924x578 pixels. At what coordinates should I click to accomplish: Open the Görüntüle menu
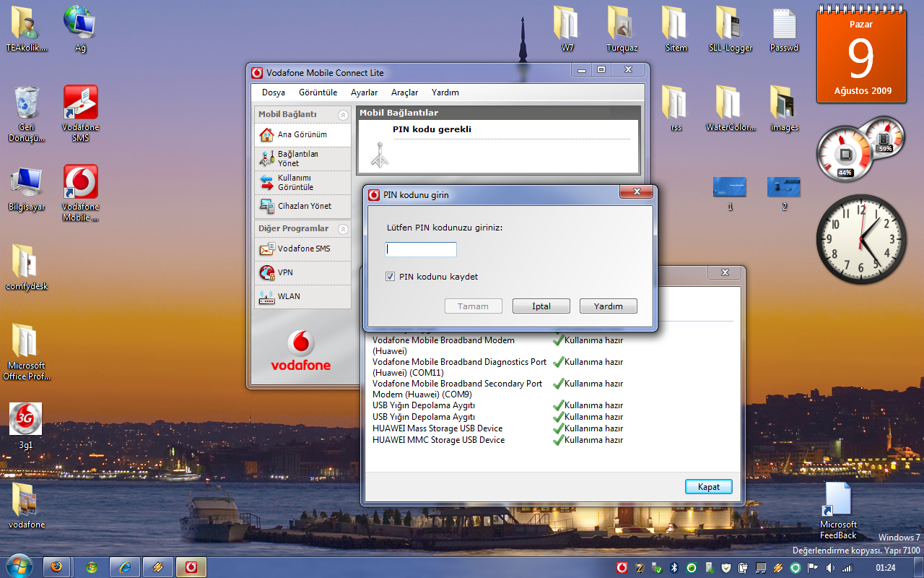pos(318,92)
